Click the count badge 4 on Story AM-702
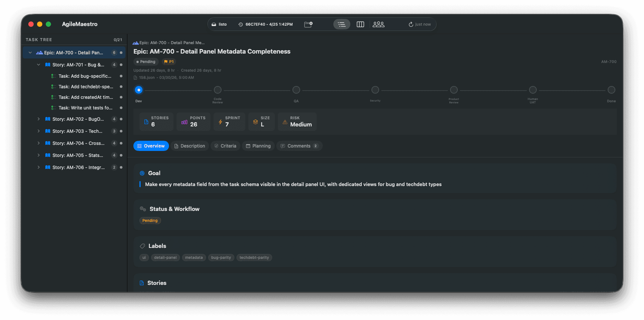Image resolution: width=644 pixels, height=320 pixels. click(x=114, y=119)
